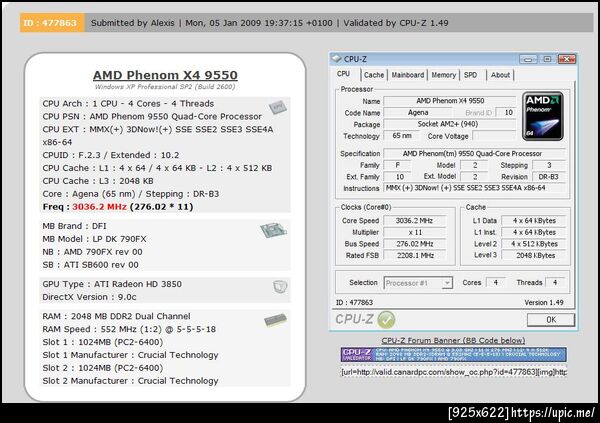This screenshot has width=600, height=423.
Task: Click the DirectX Version 9.0c line
Action: pyautogui.click(x=90, y=297)
